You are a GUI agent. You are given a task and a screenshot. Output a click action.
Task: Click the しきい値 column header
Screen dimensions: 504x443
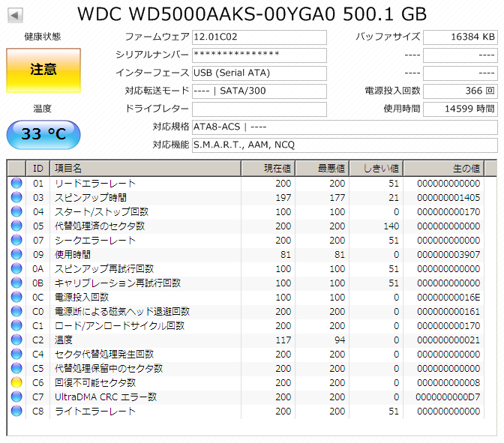376,169
